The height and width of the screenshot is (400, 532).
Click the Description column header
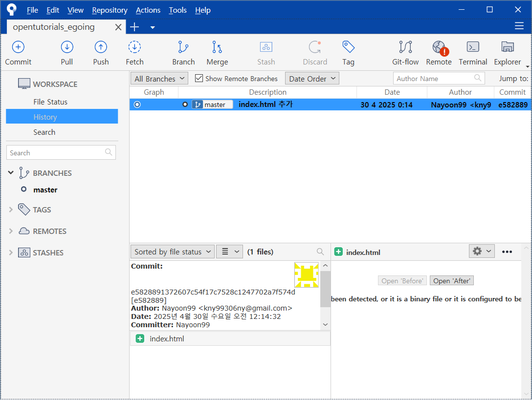pos(267,92)
